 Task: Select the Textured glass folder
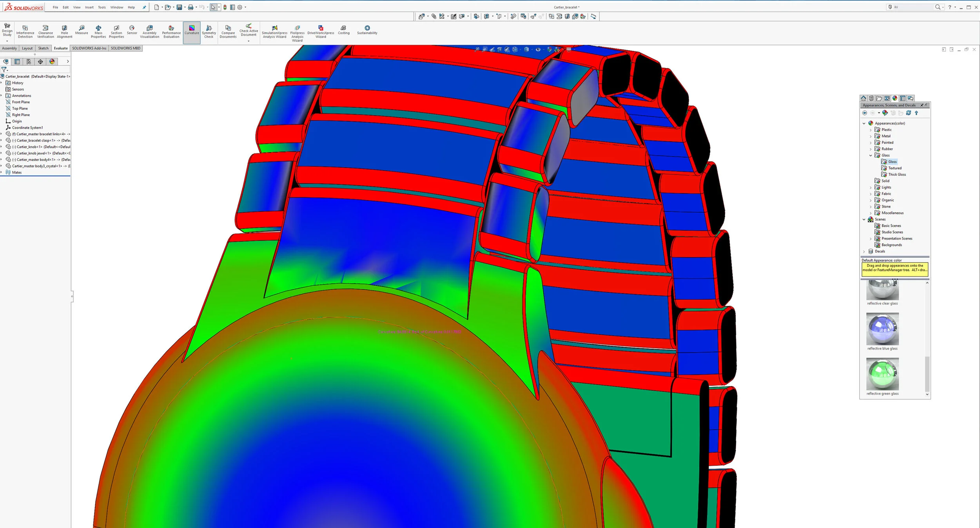tap(891, 168)
